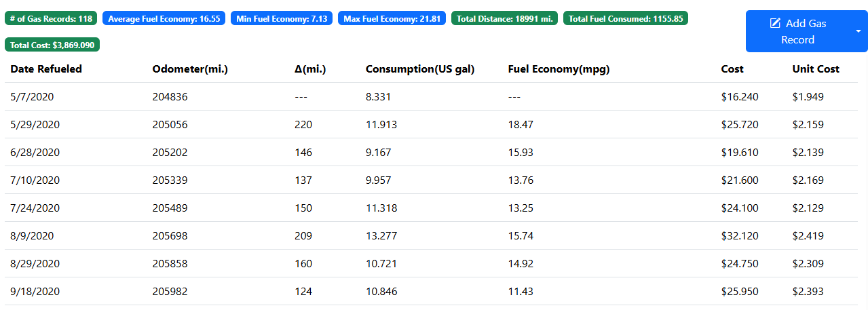Click the Total Distance badge

(506, 18)
